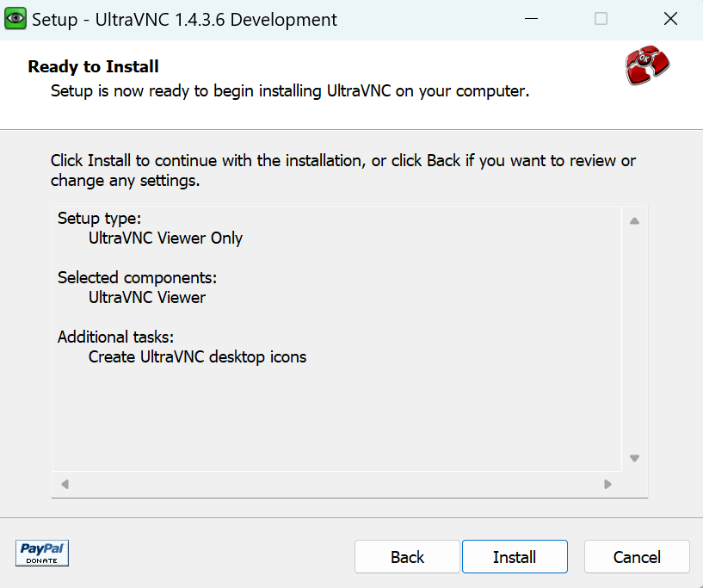
Task: Close the Setup window
Action: [x=670, y=19]
